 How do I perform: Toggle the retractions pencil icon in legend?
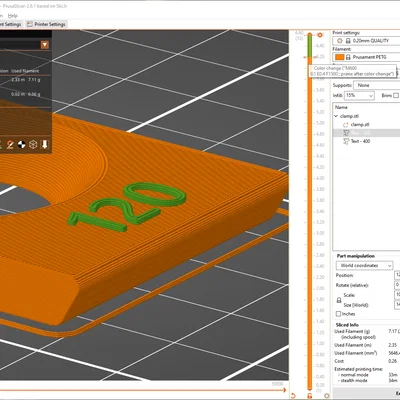click(10, 144)
